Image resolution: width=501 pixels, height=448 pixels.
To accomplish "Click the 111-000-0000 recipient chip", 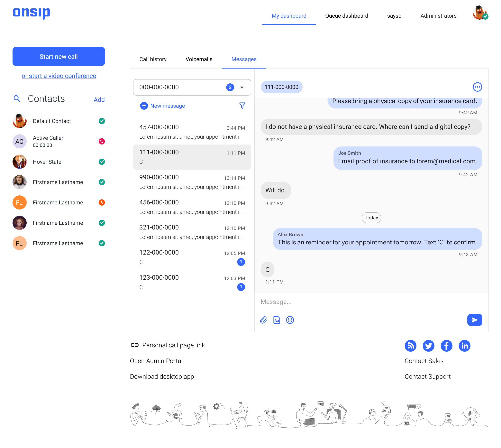I will [x=281, y=87].
